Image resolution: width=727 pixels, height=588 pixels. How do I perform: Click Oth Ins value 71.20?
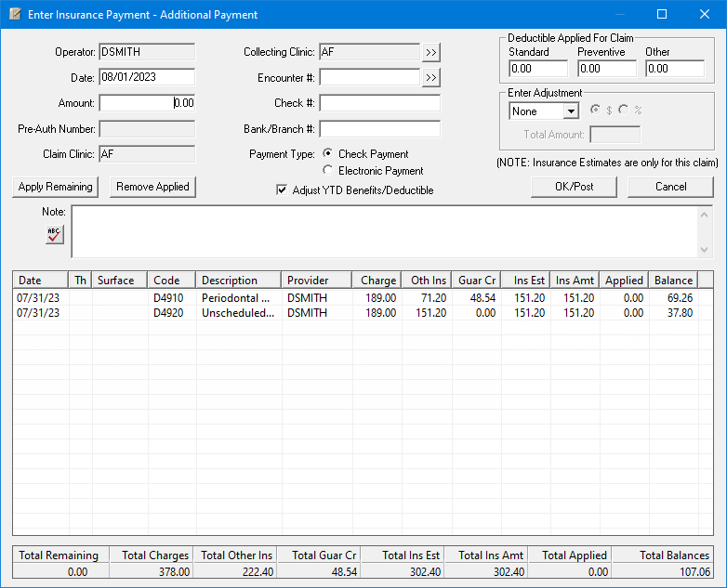[x=433, y=298]
